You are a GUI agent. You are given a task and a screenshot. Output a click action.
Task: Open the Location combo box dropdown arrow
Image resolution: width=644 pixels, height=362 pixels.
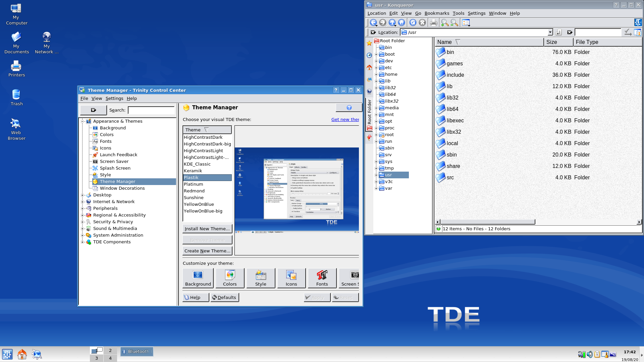tap(550, 32)
